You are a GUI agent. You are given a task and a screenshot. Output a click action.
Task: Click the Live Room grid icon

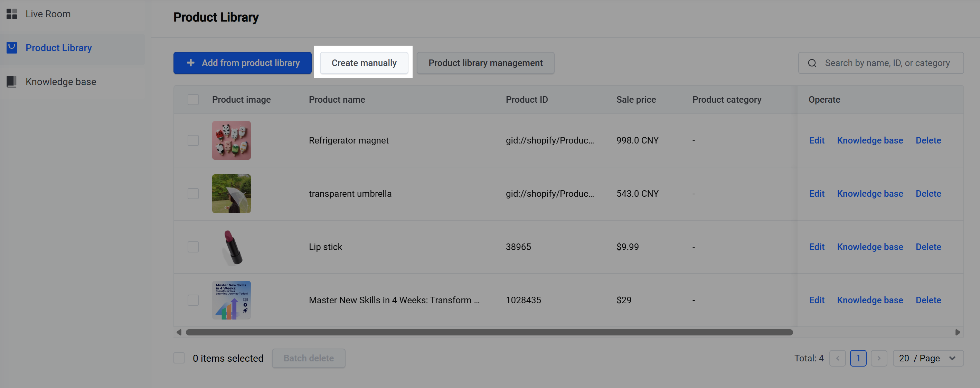(x=12, y=14)
